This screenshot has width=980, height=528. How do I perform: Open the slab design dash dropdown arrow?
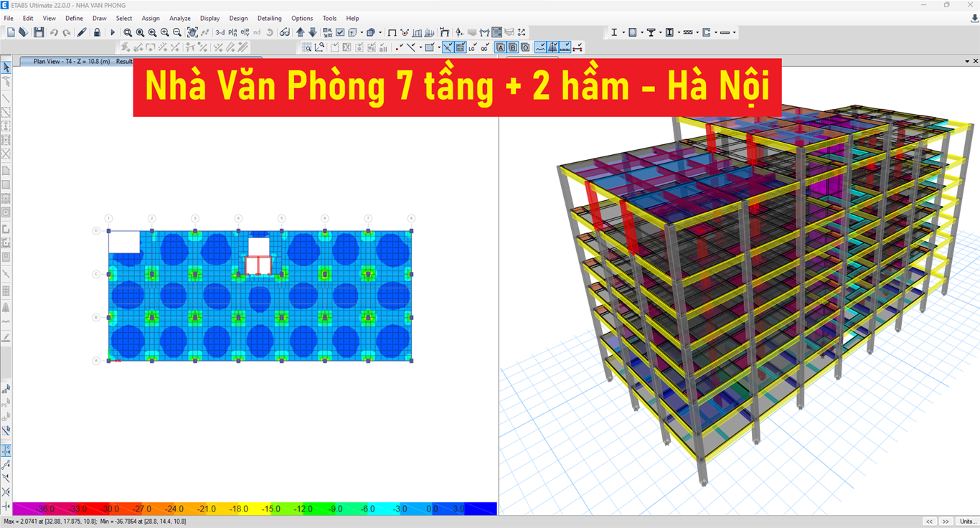pyautogui.click(x=734, y=32)
